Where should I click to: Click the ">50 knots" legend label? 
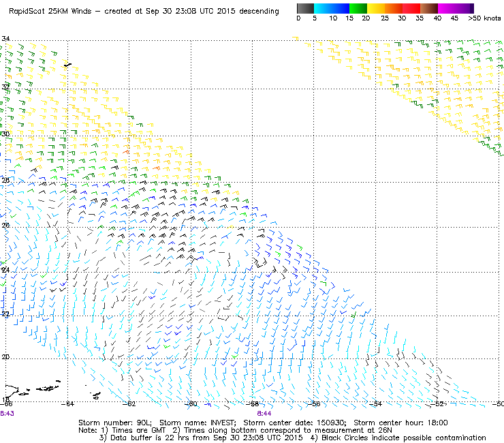click(484, 18)
